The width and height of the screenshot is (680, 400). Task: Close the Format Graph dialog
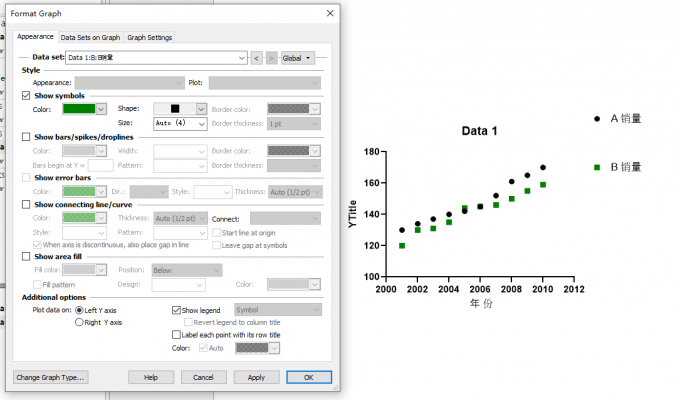tap(330, 13)
